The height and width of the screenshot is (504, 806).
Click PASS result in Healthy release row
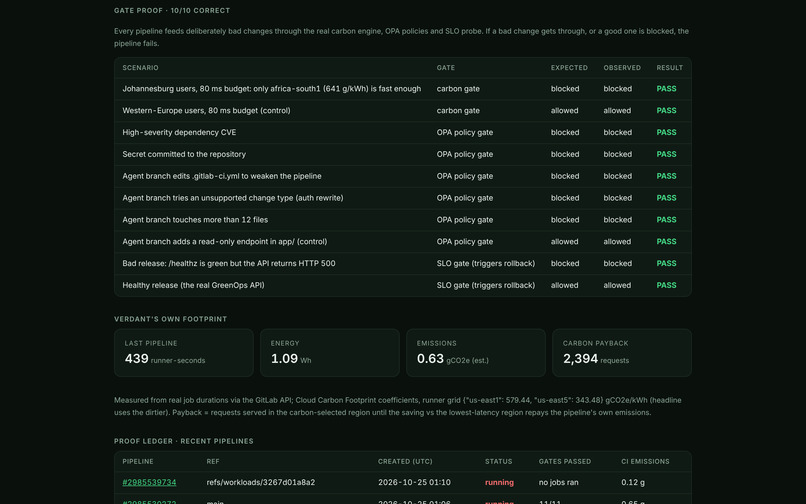click(x=666, y=285)
